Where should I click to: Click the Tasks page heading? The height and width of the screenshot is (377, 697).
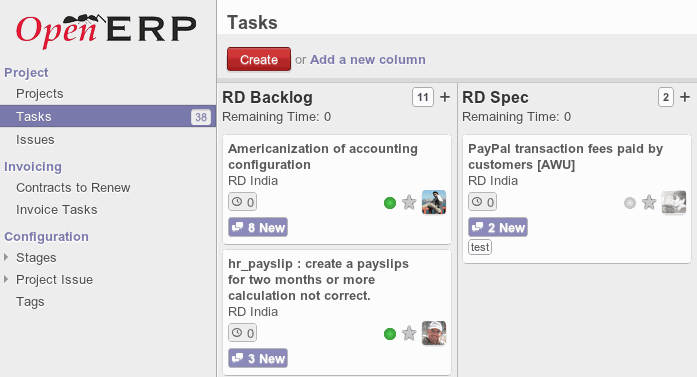[252, 23]
